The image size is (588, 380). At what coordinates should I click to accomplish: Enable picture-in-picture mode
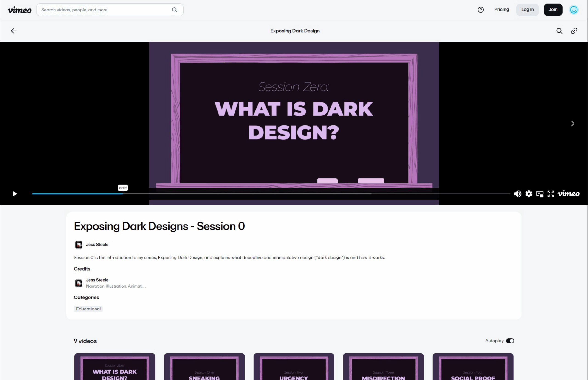click(540, 194)
